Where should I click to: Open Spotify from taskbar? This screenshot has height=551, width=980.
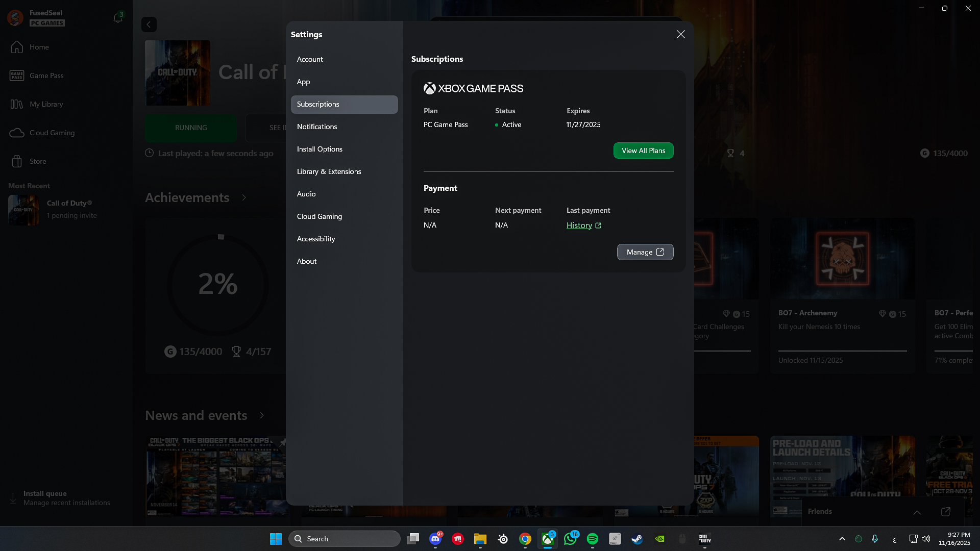[593, 539]
